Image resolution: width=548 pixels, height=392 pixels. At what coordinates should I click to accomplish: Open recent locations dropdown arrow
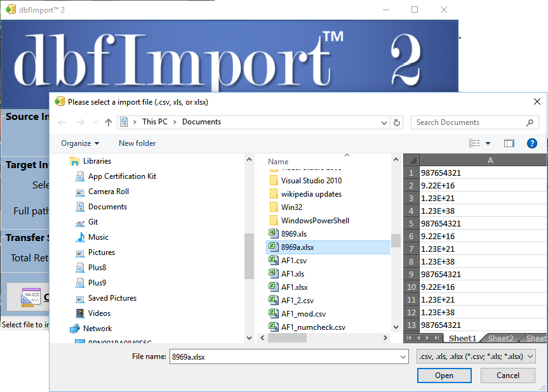95,122
